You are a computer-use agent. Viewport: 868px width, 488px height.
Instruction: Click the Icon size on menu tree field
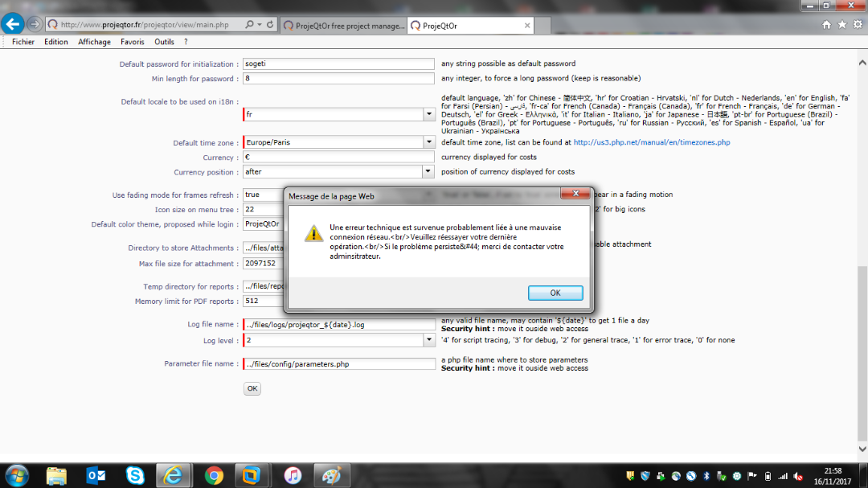pos(264,209)
